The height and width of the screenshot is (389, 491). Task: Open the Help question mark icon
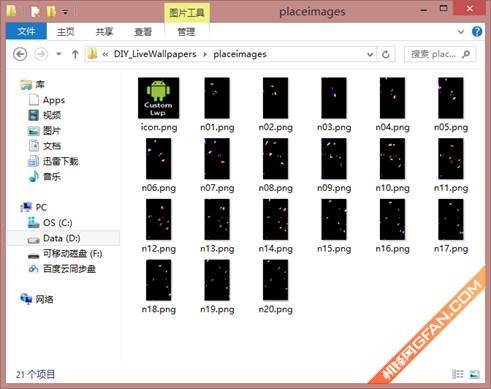477,32
